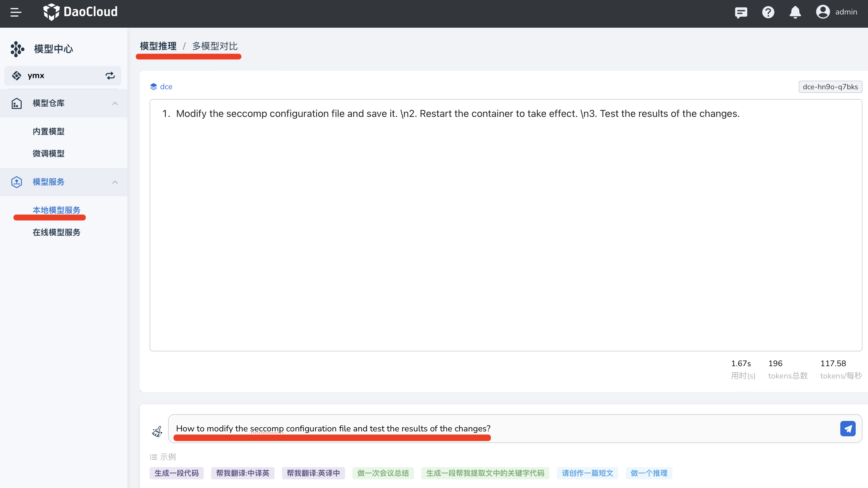This screenshot has height=488, width=868.
Task: Open the messages chat icon
Action: pos(741,12)
